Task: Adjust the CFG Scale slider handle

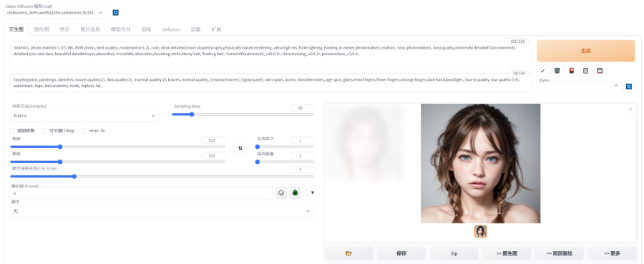Action: coord(74,177)
